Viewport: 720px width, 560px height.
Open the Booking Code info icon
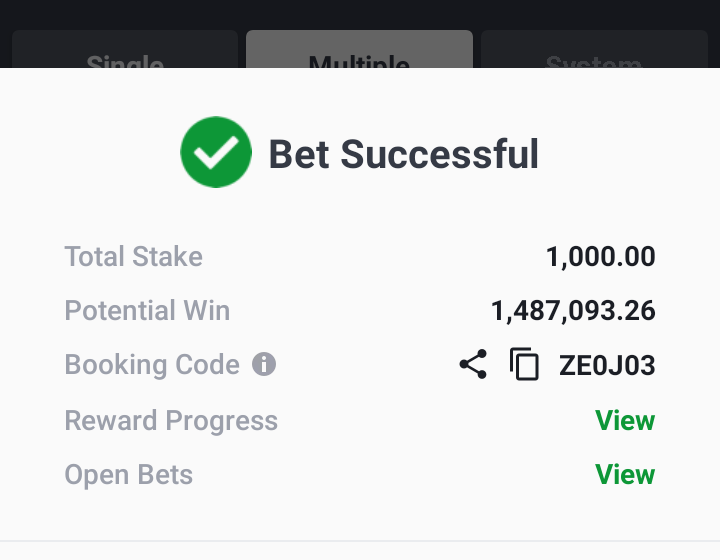[264, 364]
